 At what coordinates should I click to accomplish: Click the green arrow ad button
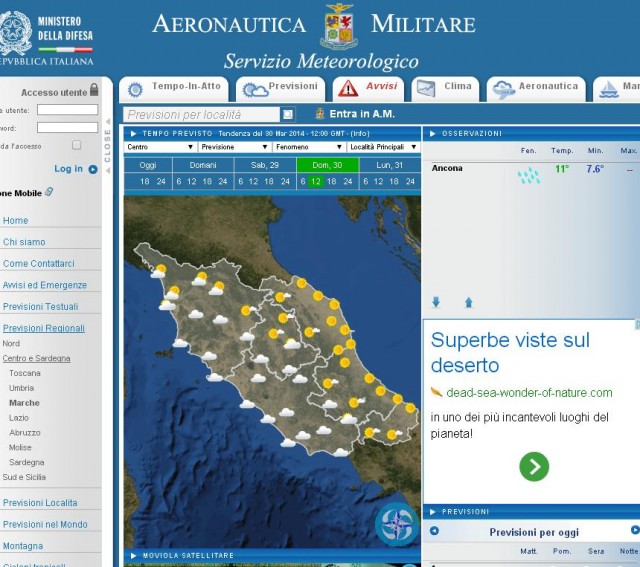[x=534, y=466]
